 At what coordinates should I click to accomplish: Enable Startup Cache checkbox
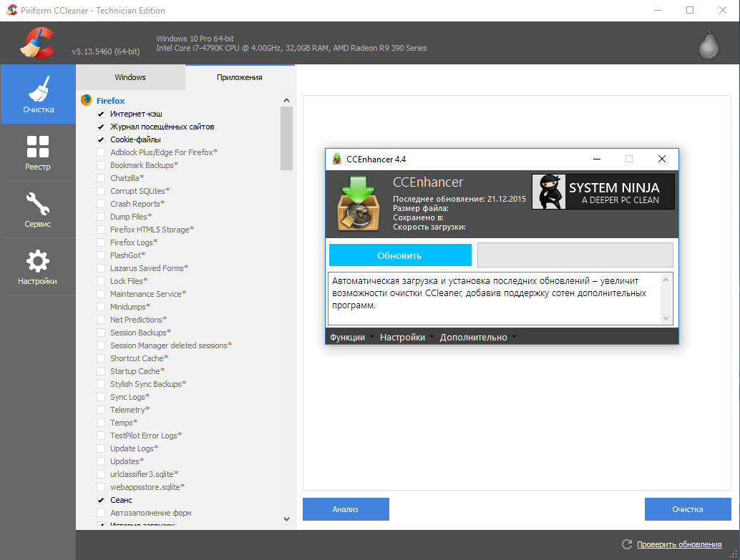tap(101, 371)
